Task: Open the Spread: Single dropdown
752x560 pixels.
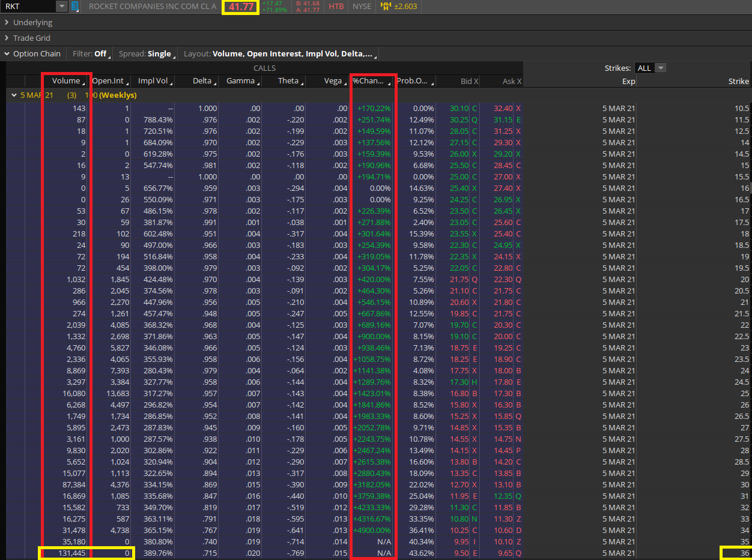Action: coord(147,53)
